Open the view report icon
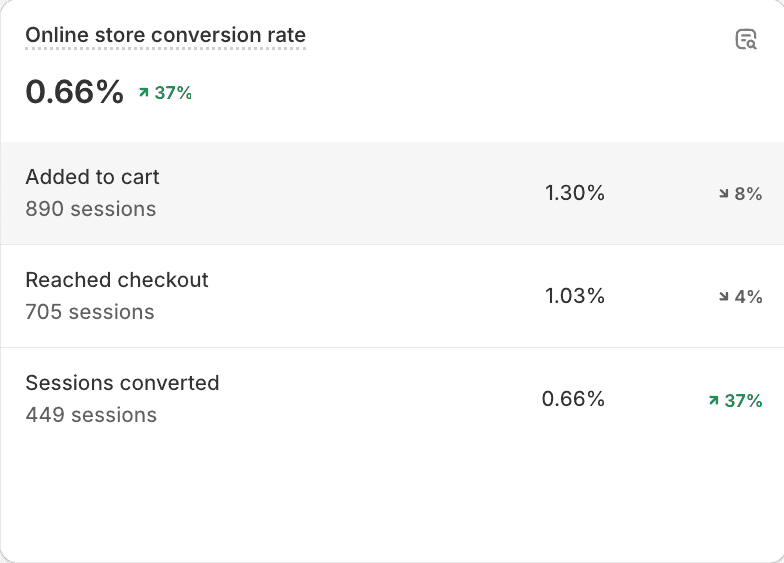This screenshot has height=563, width=784. pos(746,40)
